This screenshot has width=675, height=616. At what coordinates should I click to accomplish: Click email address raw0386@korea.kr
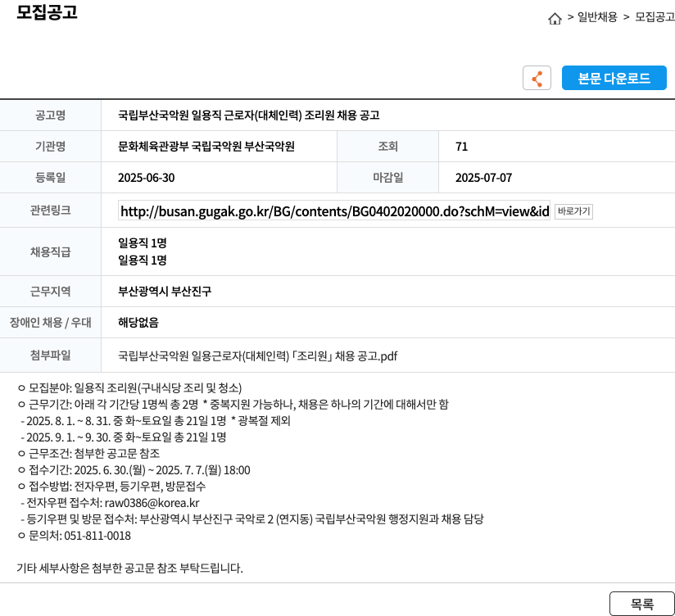(152, 503)
